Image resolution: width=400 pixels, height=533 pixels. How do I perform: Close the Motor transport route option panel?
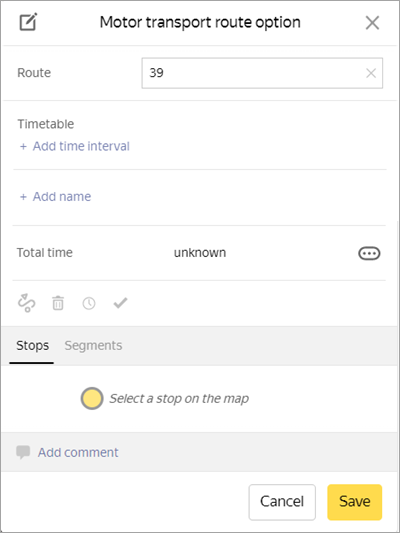click(372, 23)
